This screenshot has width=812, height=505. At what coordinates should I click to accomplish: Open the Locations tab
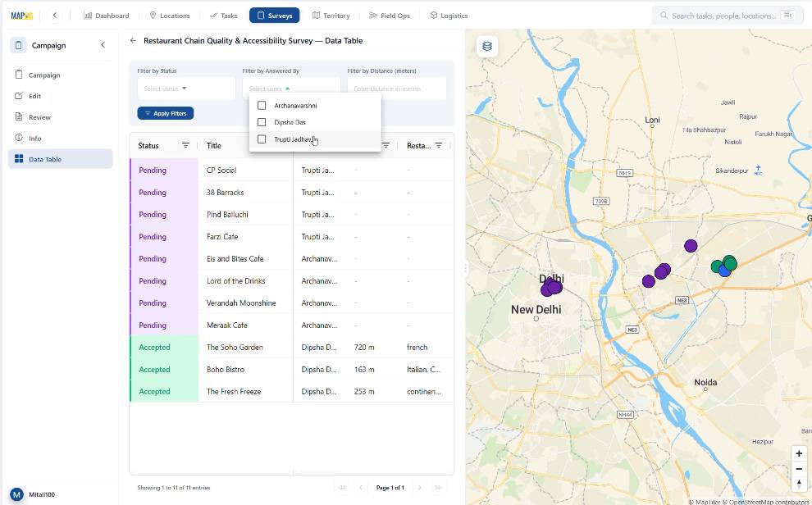(x=169, y=16)
